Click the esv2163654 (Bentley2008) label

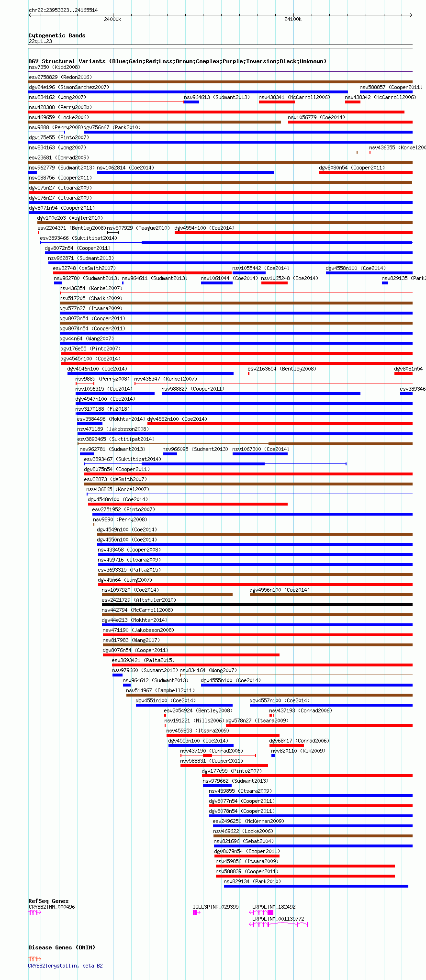[x=282, y=369]
